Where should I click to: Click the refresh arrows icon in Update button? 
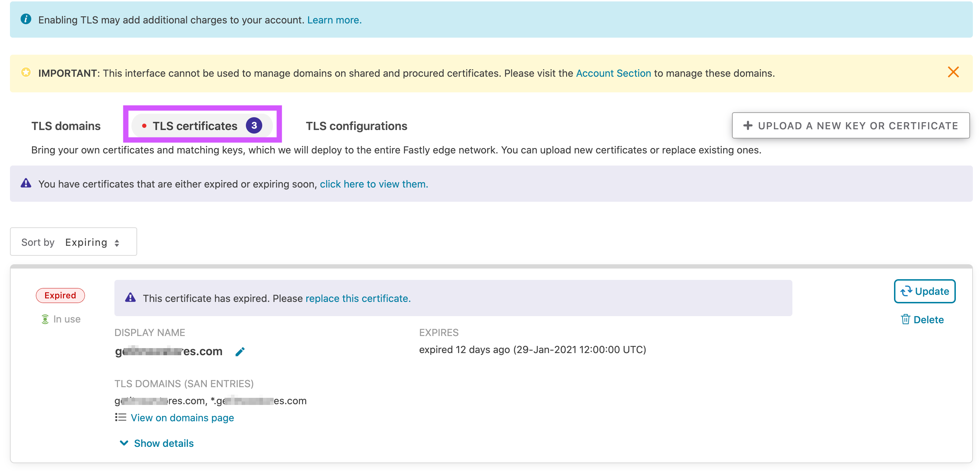click(906, 291)
